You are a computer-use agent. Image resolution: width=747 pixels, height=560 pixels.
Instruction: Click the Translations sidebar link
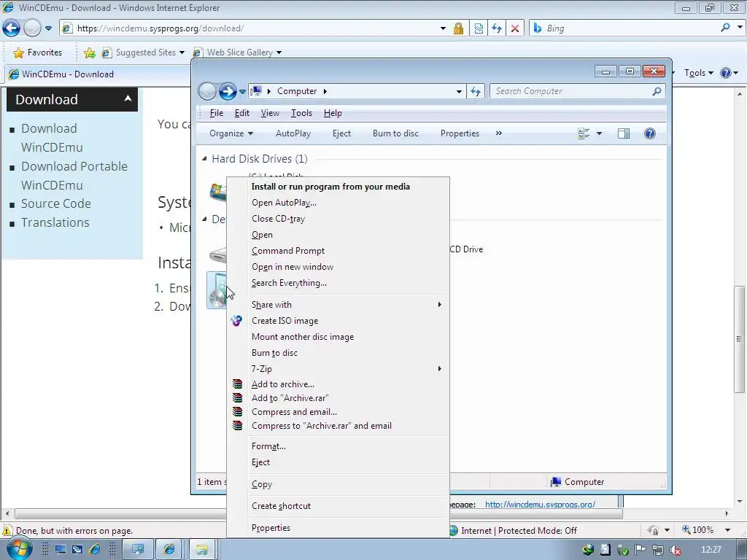(55, 222)
